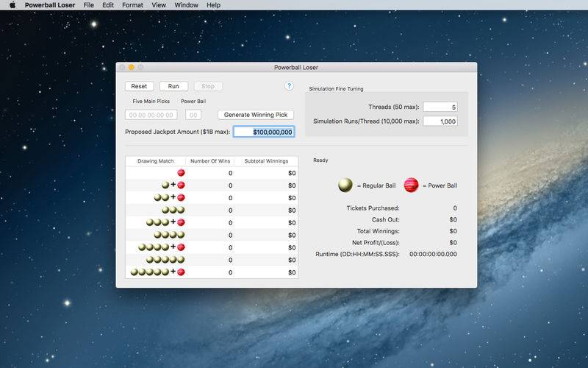588x368 pixels.
Task: Click the large Power Ball legend icon
Action: click(412, 185)
